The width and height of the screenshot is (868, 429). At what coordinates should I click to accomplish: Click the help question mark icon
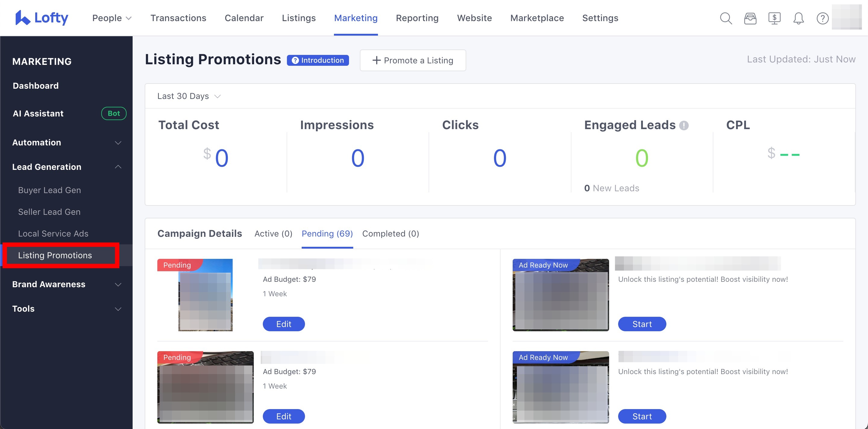tap(822, 18)
